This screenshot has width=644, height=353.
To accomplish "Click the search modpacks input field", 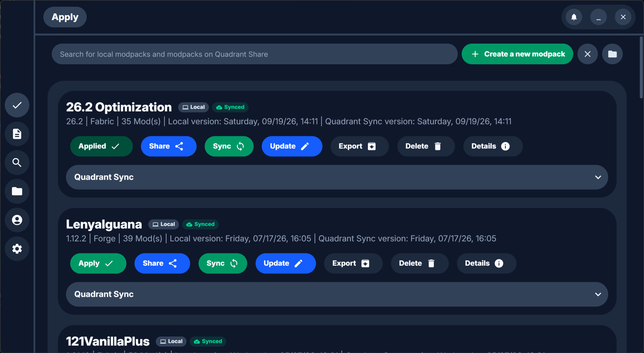I will pos(254,54).
